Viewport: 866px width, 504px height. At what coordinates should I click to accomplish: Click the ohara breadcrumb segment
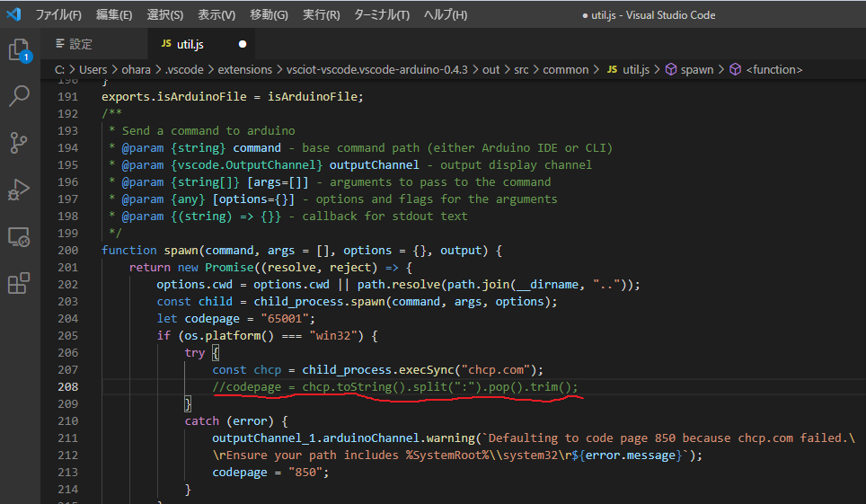tap(136, 70)
